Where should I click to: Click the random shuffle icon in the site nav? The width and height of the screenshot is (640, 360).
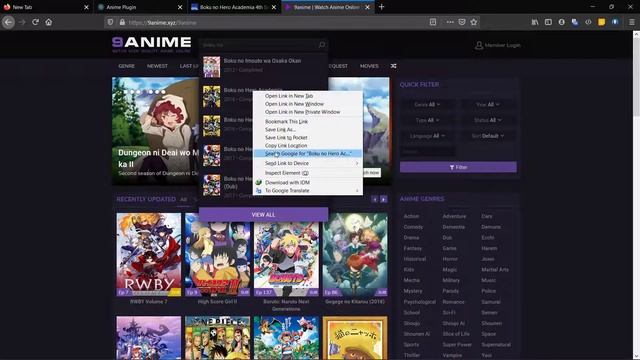[x=393, y=66]
